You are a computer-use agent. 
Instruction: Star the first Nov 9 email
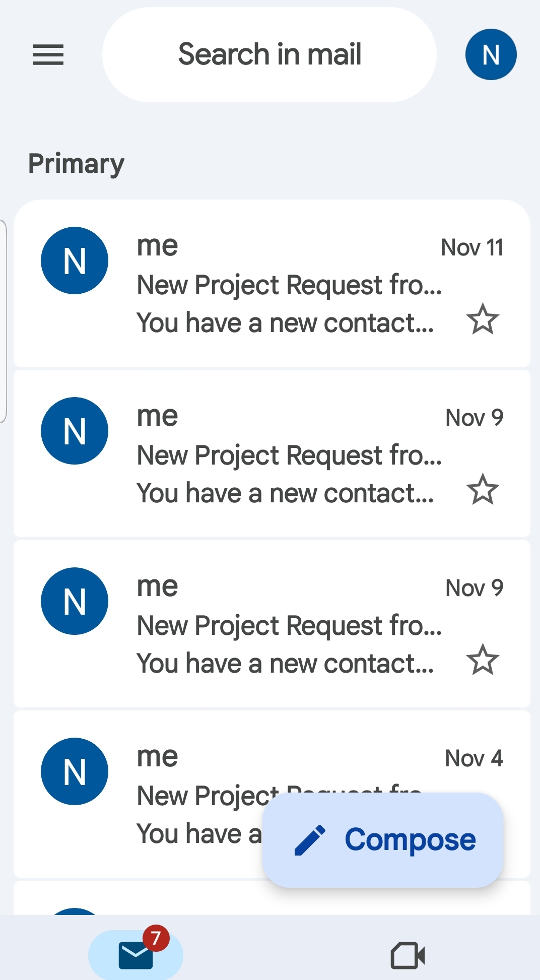pyautogui.click(x=483, y=489)
